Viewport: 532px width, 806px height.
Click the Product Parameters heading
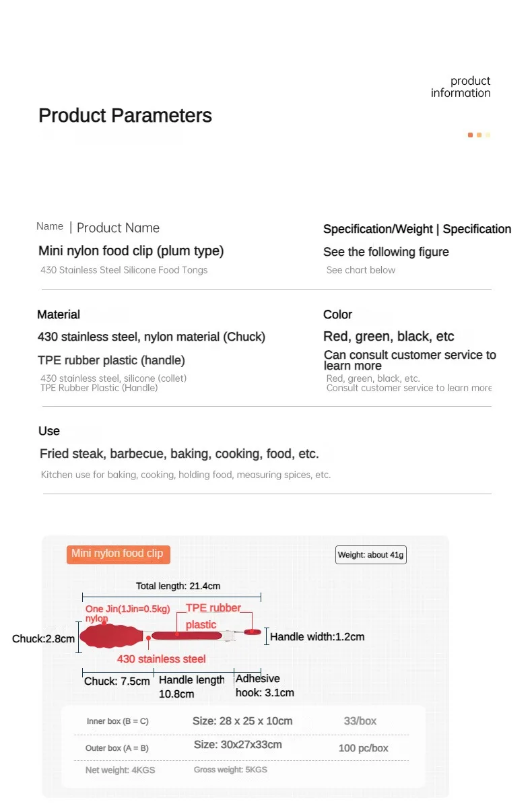tap(125, 116)
